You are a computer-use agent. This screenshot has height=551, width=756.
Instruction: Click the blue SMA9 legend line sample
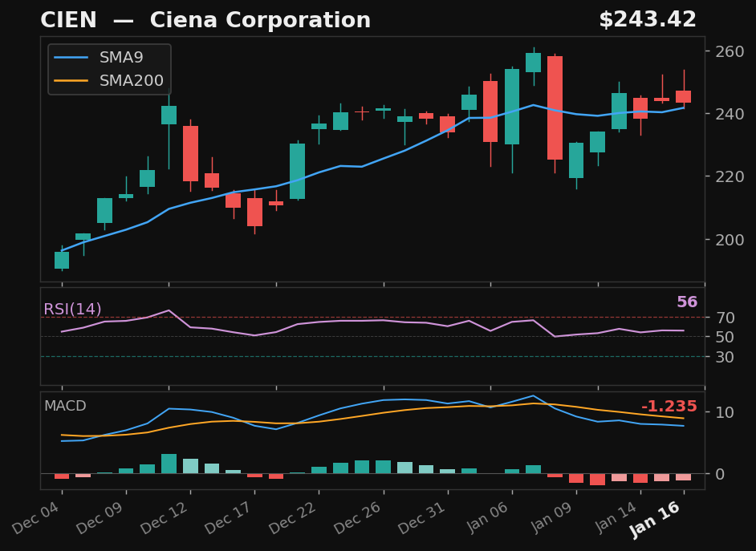click(x=71, y=58)
